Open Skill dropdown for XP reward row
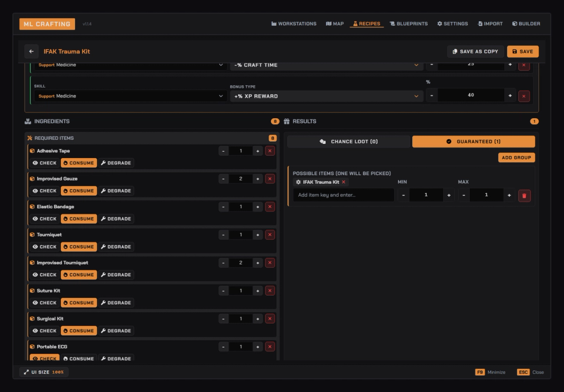564x392 pixels. pyautogui.click(x=130, y=96)
